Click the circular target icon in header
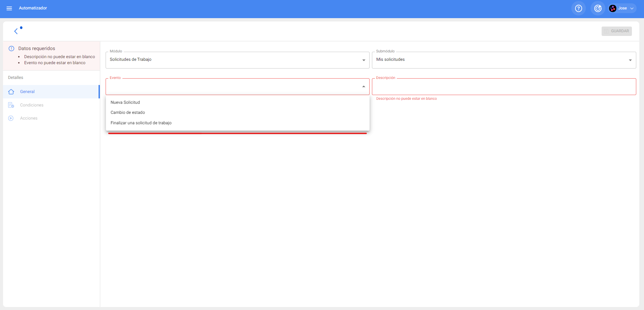 598,8
